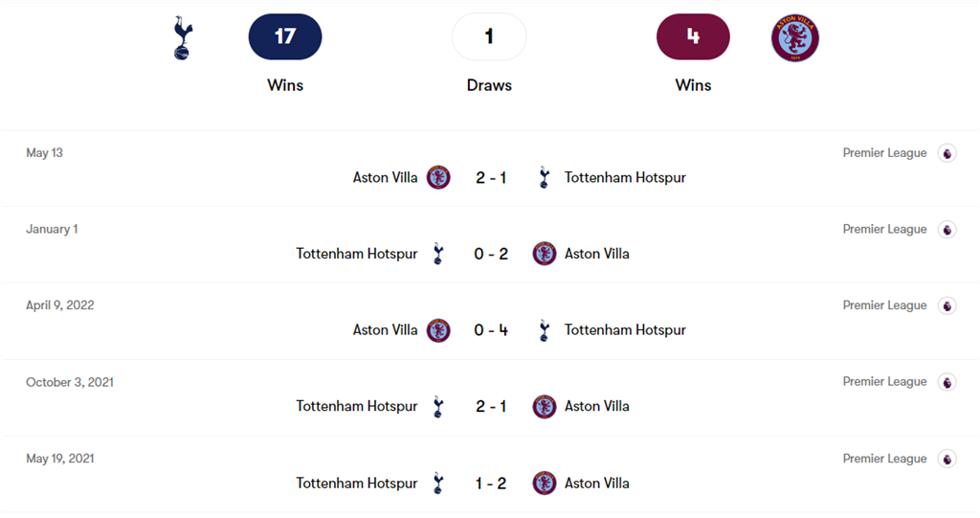This screenshot has height=518, width=980.
Task: Select the white 1 draws badge
Action: [489, 37]
